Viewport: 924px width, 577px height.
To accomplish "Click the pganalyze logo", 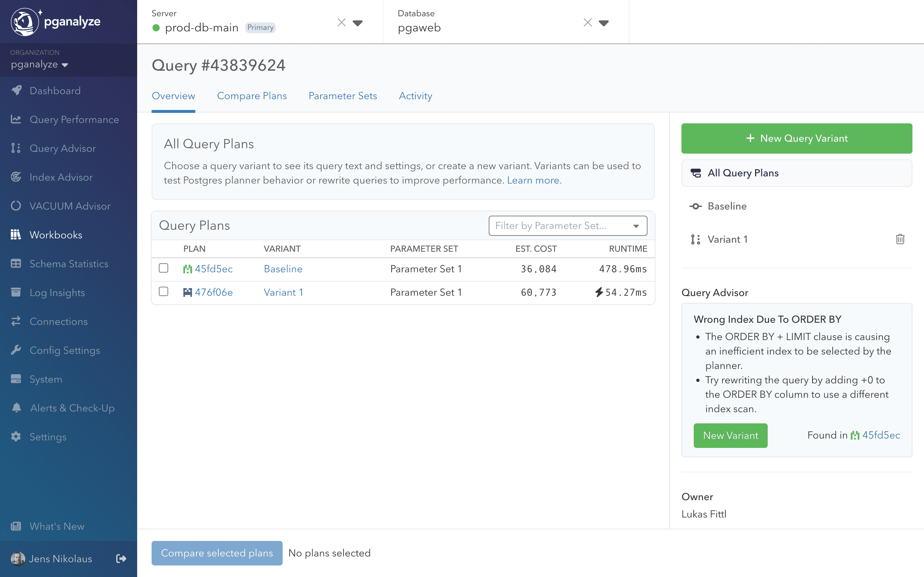I will (x=56, y=22).
